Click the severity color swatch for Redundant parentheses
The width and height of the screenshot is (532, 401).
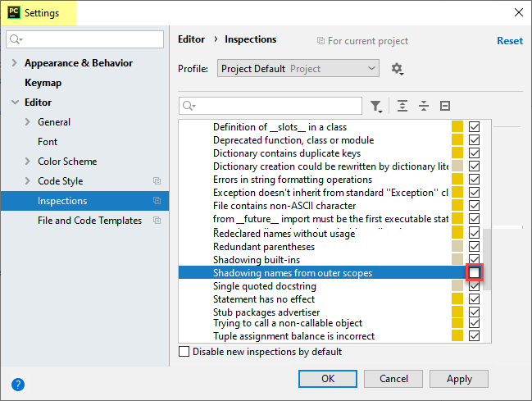[457, 247]
